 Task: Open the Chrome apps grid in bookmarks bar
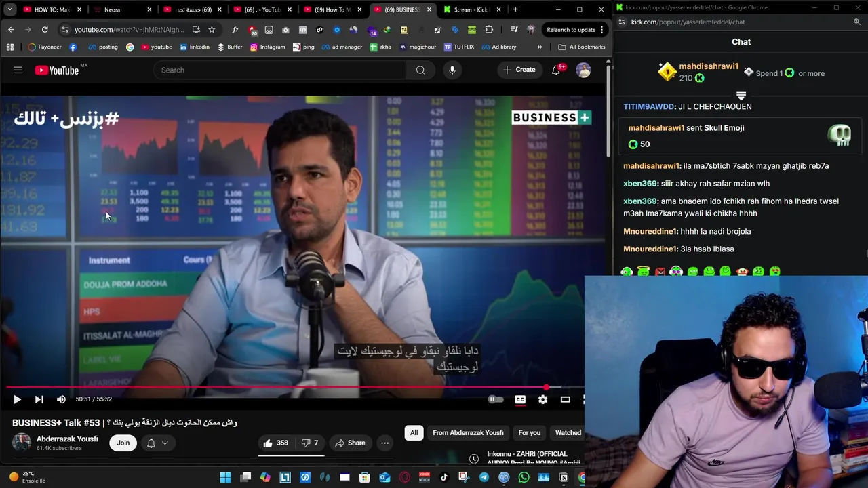(x=9, y=47)
